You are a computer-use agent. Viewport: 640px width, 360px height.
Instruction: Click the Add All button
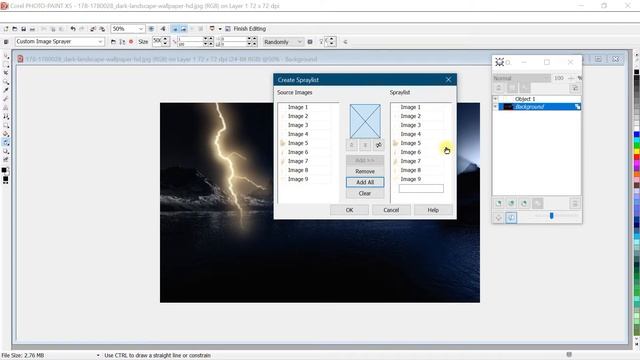pyautogui.click(x=365, y=182)
